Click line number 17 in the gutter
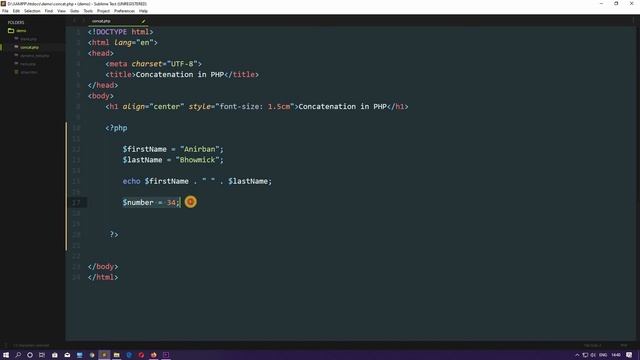 (76, 202)
